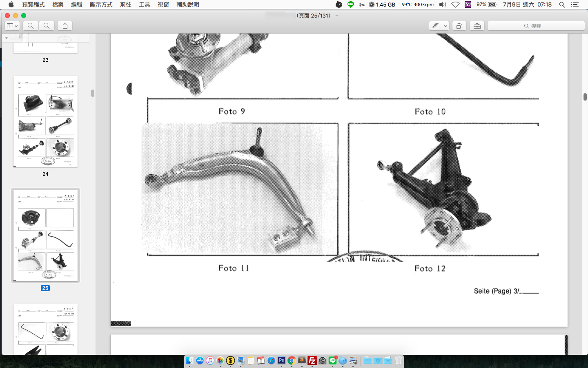Open the yellow dollar sign app in the Dock
The image size is (588, 368).
click(230, 360)
